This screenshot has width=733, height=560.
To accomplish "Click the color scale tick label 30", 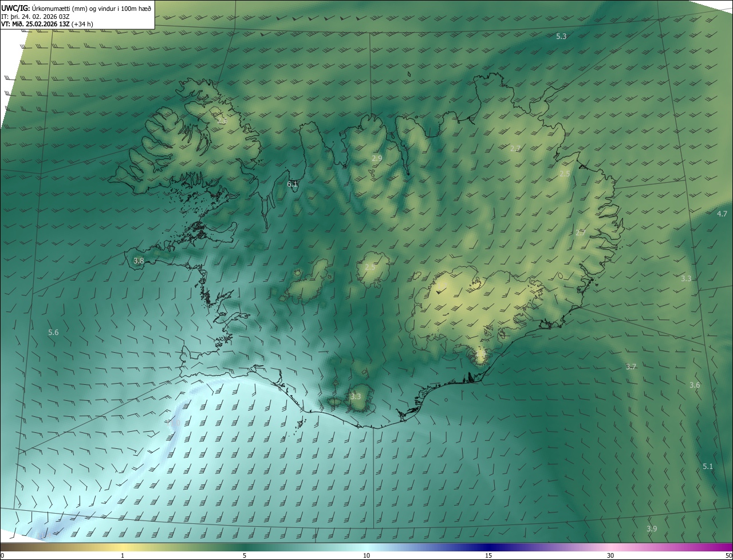I will [x=610, y=555].
